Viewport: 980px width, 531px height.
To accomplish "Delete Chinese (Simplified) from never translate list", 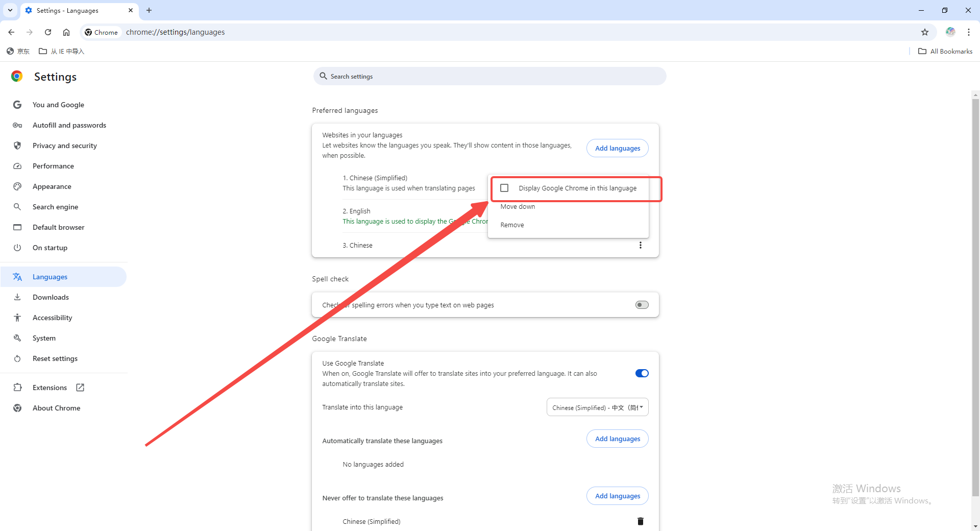I will pyautogui.click(x=641, y=521).
